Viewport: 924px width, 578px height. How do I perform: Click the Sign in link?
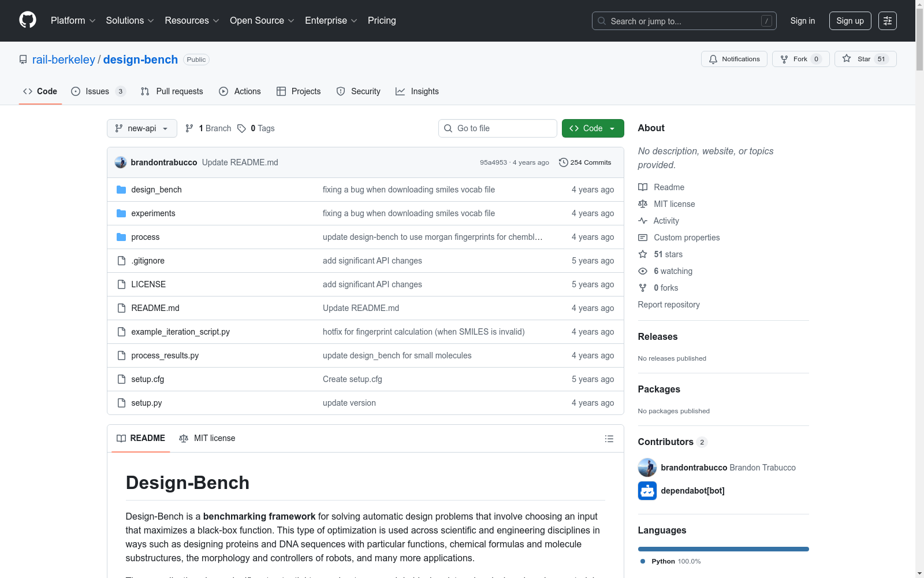803,21
